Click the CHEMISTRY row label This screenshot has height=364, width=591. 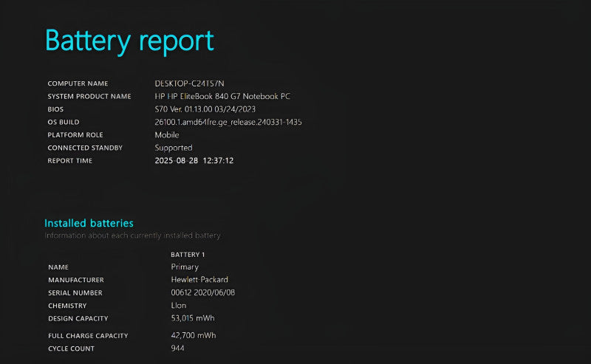pos(67,306)
